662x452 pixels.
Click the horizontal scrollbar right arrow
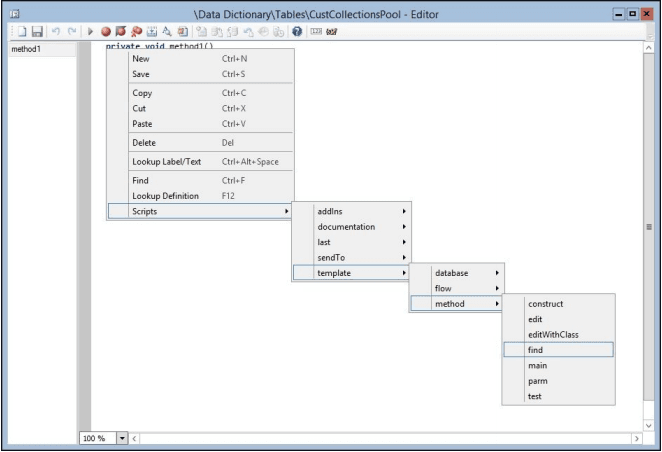(636, 438)
